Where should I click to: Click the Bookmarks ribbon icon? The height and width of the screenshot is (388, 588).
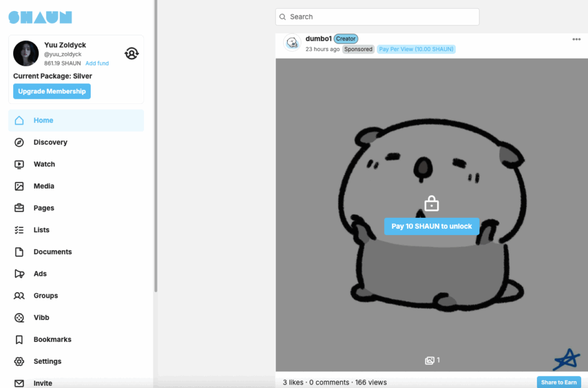pos(19,340)
